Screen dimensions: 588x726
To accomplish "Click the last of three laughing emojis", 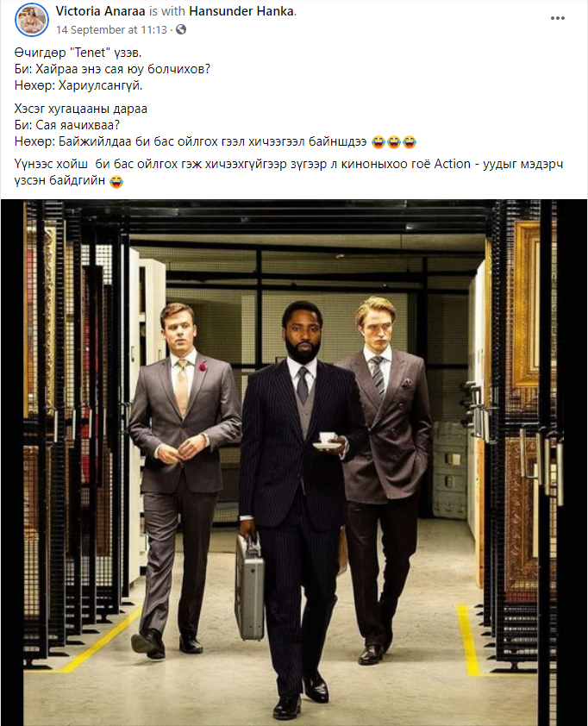I will tap(410, 142).
